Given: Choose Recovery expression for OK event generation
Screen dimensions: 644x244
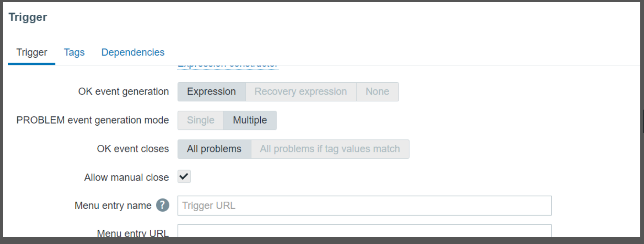Looking at the screenshot, I should 301,91.
